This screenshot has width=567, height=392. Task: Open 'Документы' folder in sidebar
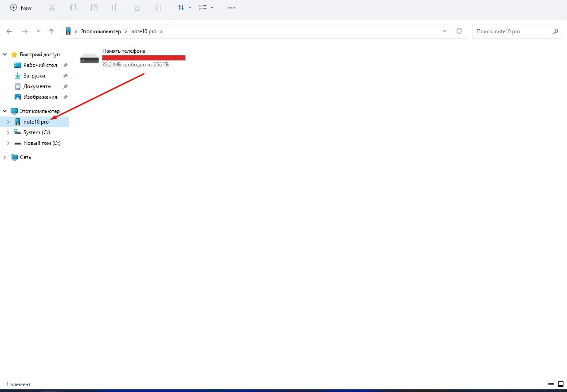point(37,86)
